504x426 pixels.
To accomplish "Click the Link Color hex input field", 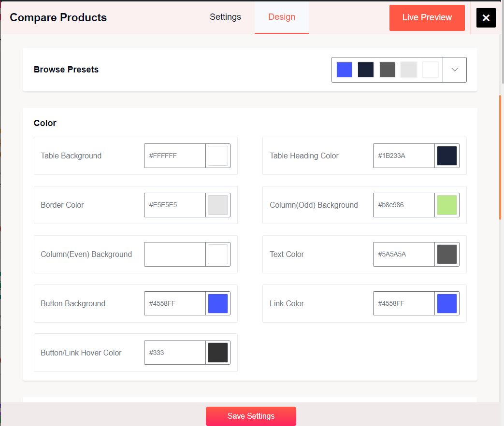I will 403,303.
